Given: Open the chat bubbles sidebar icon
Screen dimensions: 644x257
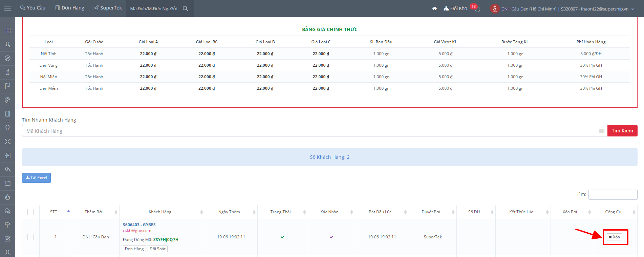Looking at the screenshot, I should click(7, 211).
